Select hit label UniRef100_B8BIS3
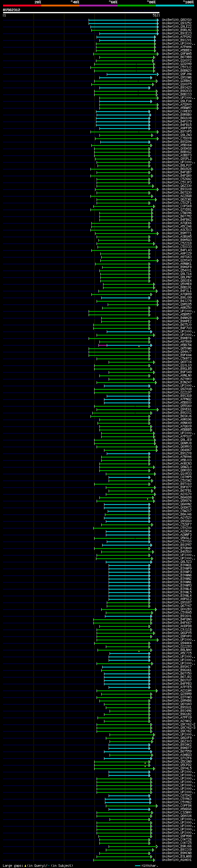Viewport: 197px width, 868px height. (177, 94)
